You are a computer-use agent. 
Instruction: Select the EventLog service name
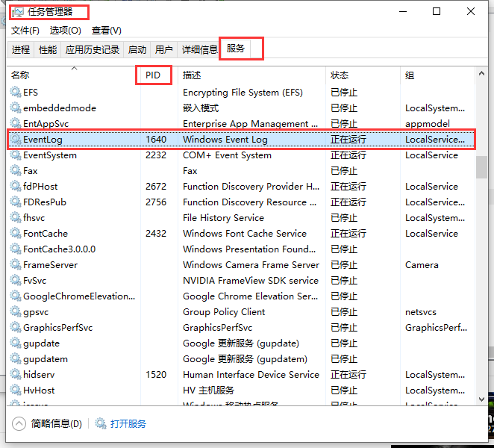pos(43,140)
